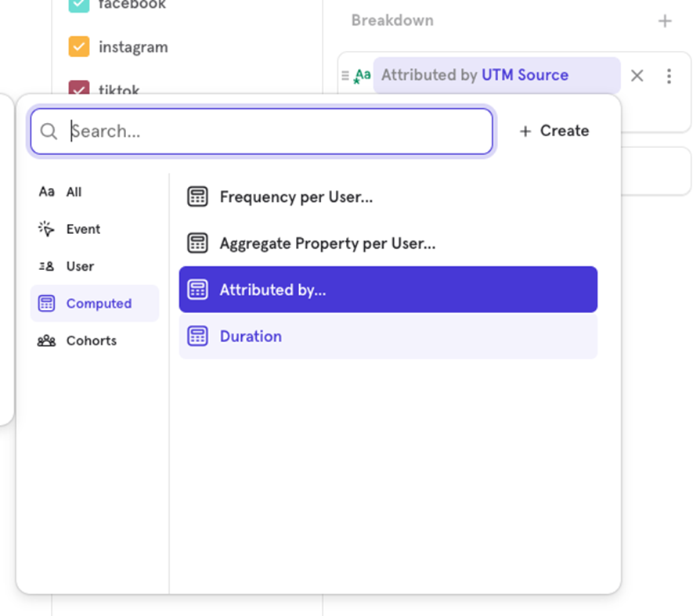This screenshot has width=693, height=616.
Task: Click the calculator icon beside Aggregate Property per User
Action: pyautogui.click(x=197, y=243)
